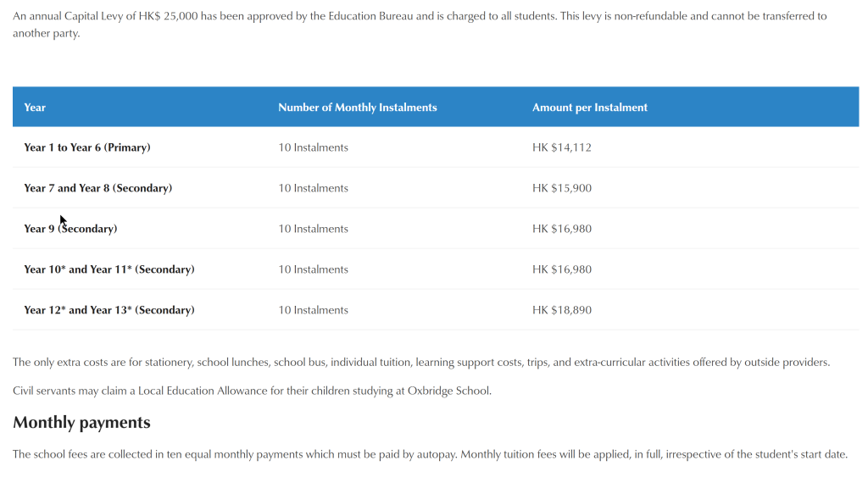Click the paragraph listing the only extra costs
This screenshot has width=868, height=477.
[420, 363]
